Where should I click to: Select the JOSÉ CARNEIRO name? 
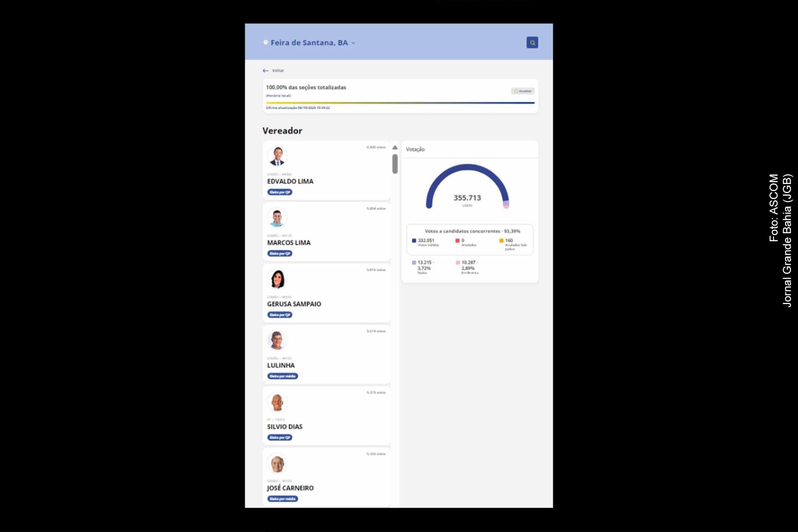(290, 488)
